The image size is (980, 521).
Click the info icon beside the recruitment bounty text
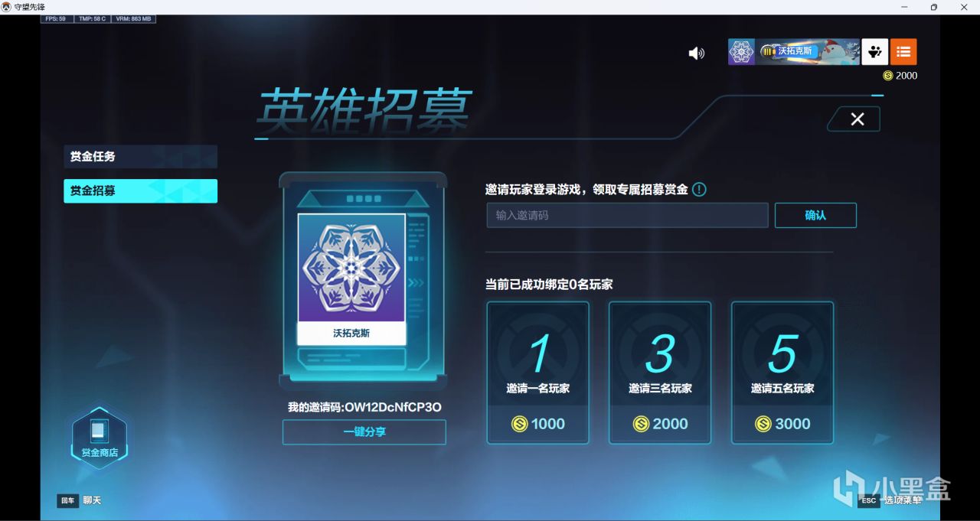click(699, 189)
